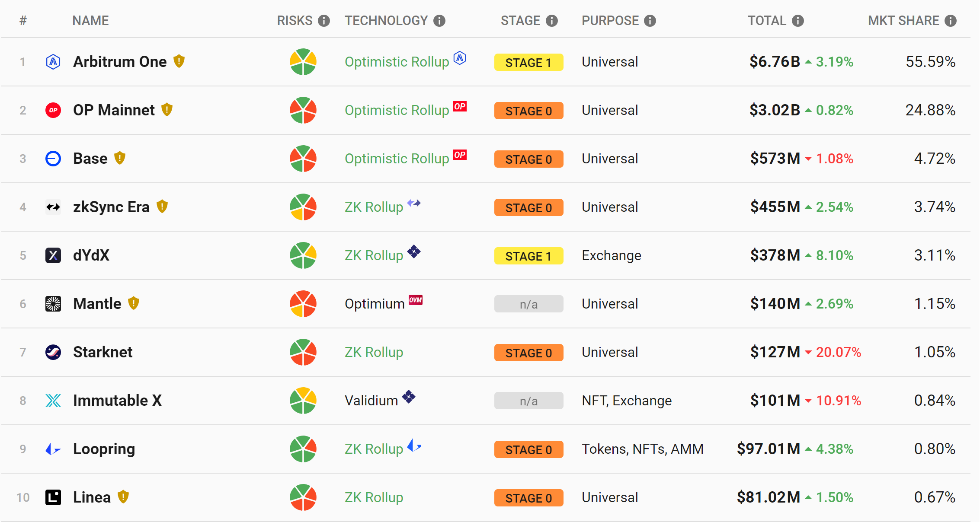
Task: Open the Arbitrum One project link
Action: click(120, 62)
